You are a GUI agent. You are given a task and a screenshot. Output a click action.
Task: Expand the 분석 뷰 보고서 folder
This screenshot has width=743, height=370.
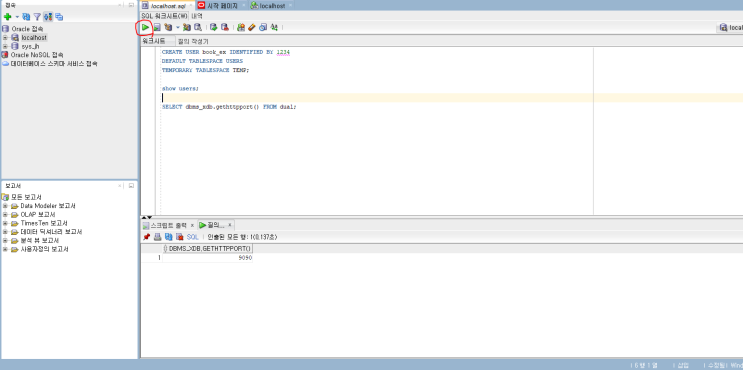tap(5, 241)
